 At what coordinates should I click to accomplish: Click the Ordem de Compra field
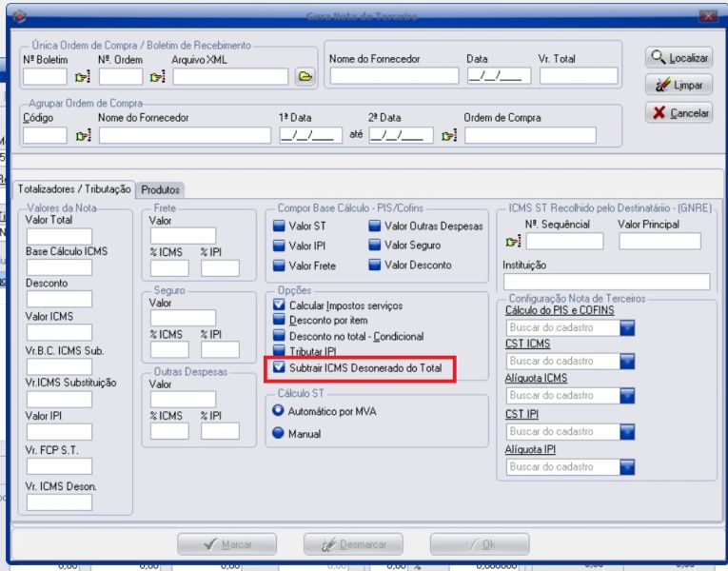[530, 135]
